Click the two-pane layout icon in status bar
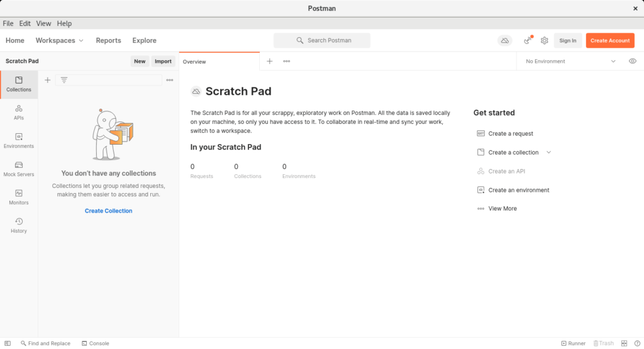The height and width of the screenshot is (349, 644). pos(625,343)
